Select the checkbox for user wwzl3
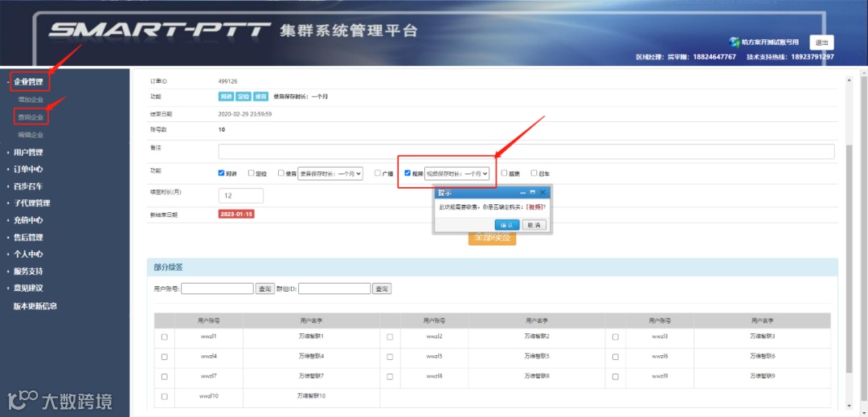This screenshot has width=868, height=417. (x=615, y=337)
